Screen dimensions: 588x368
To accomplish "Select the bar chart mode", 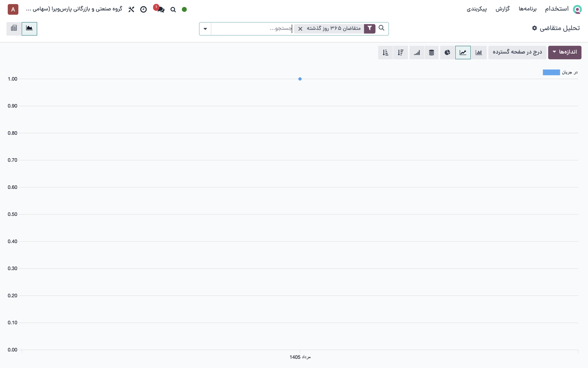I will pyautogui.click(x=479, y=52).
